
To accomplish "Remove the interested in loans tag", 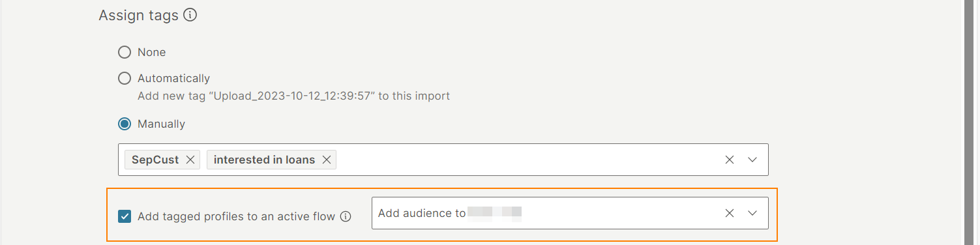I will (327, 160).
